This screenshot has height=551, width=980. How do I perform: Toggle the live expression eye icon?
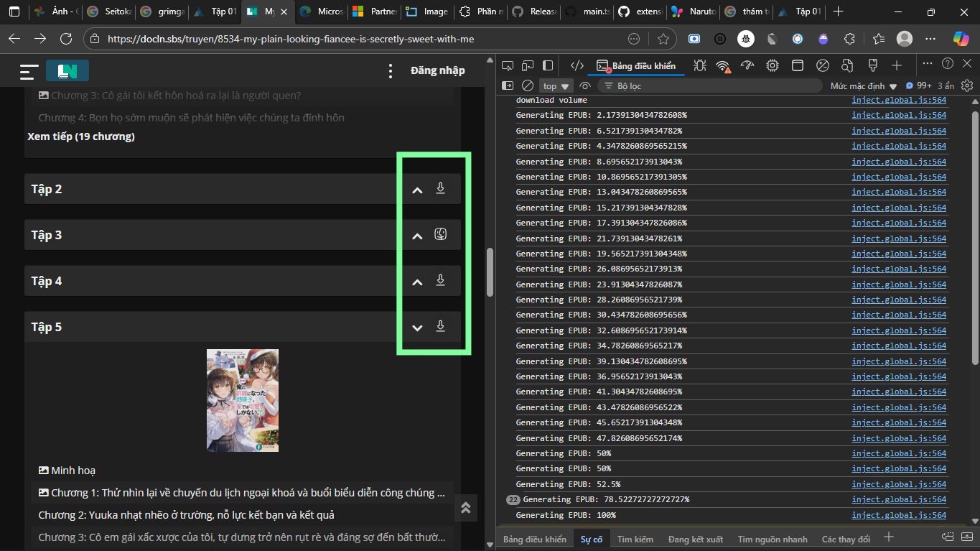(585, 85)
